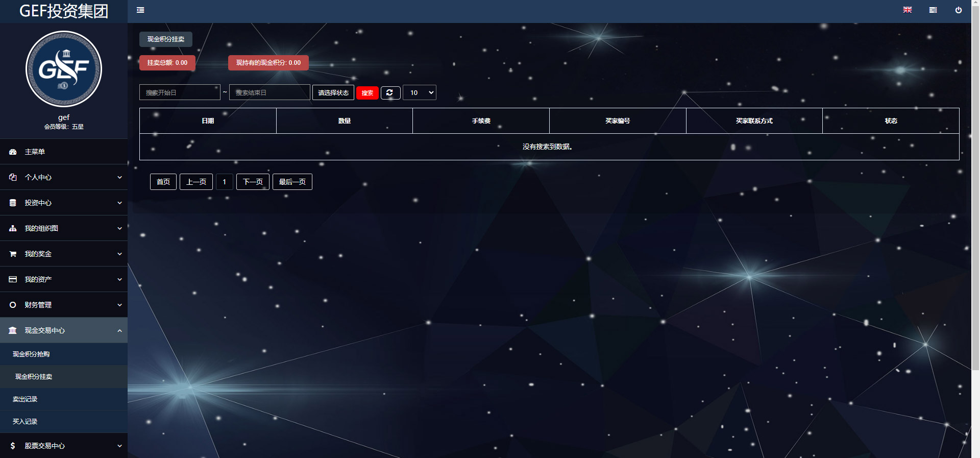Go to 下一页 in pagination

253,182
